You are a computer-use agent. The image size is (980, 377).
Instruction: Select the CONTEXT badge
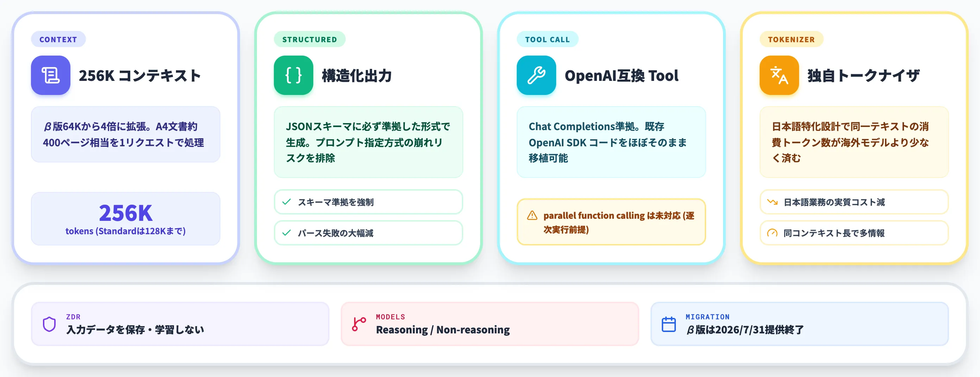[58, 39]
